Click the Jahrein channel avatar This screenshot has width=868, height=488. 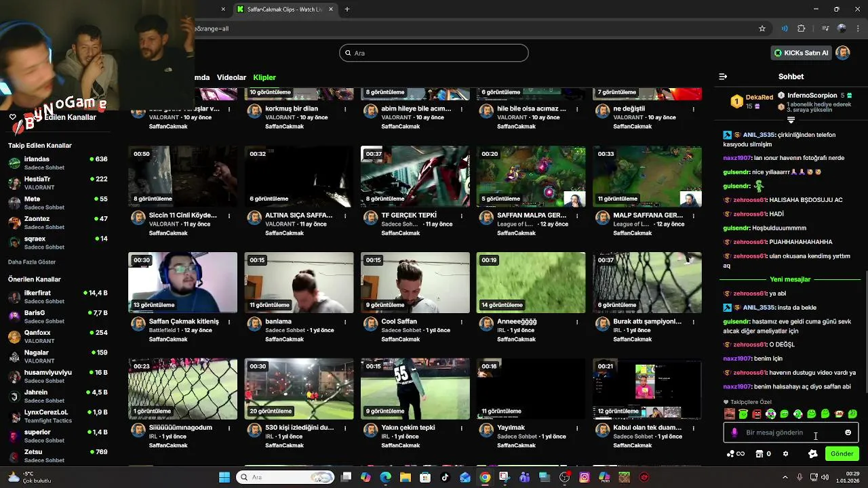coord(14,396)
